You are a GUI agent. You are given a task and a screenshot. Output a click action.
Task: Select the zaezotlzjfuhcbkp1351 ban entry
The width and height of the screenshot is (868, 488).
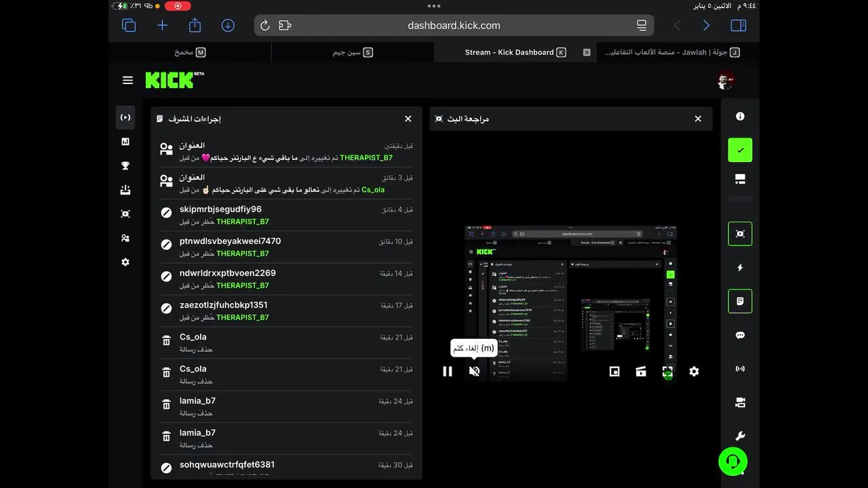(286, 311)
